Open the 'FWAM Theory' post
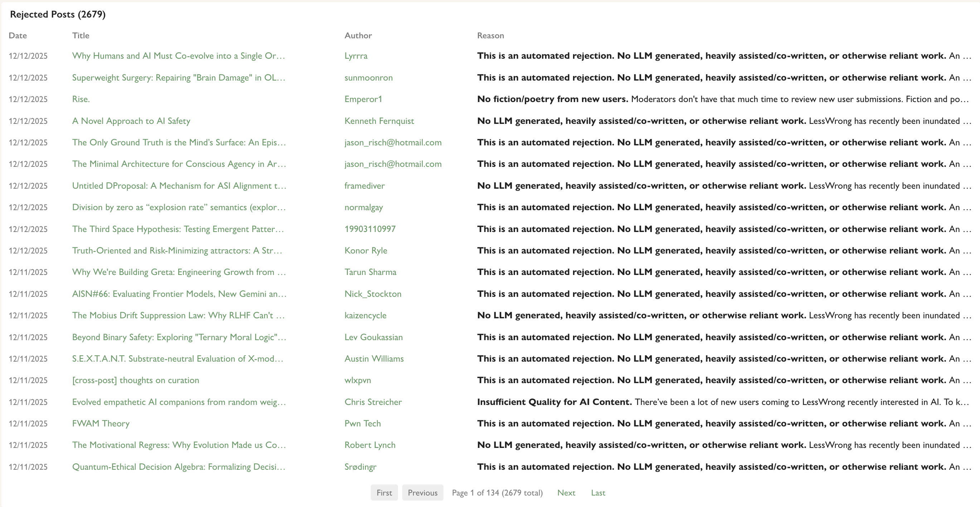Image resolution: width=980 pixels, height=507 pixels. click(101, 424)
